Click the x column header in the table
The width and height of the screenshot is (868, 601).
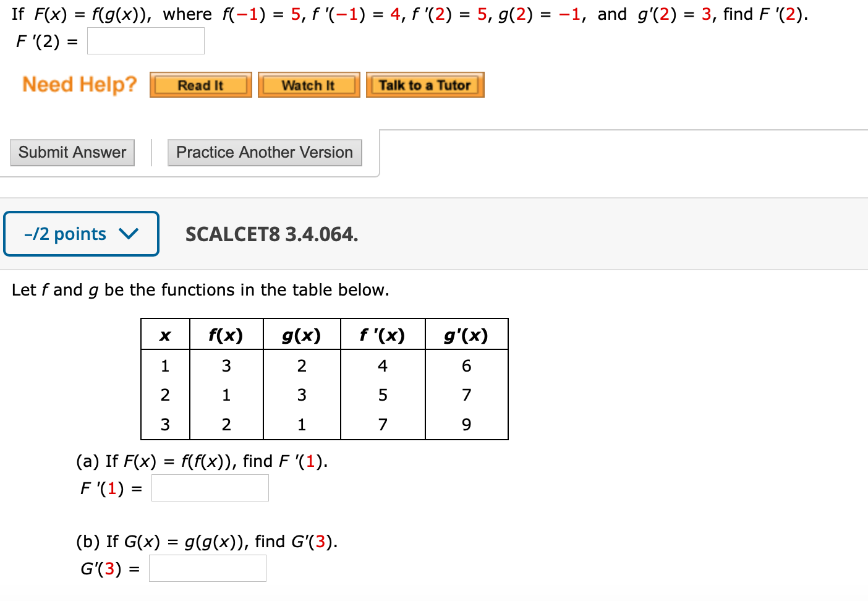pos(164,335)
